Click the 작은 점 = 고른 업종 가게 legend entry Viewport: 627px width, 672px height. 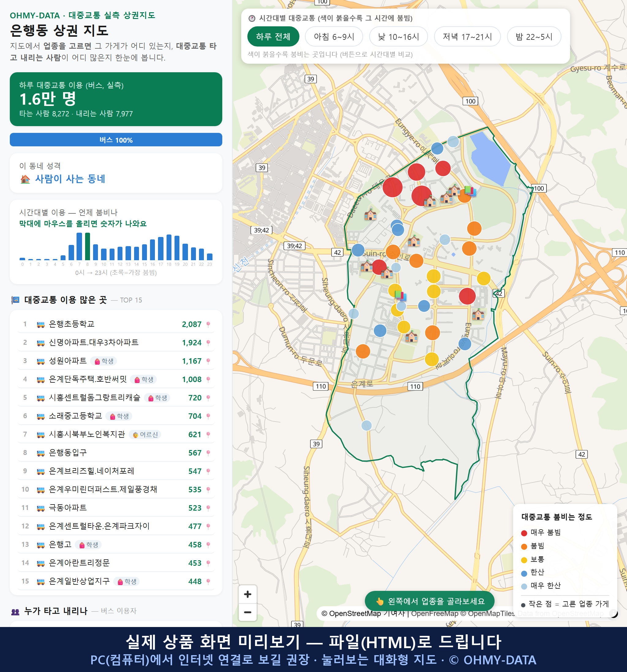pos(565,604)
